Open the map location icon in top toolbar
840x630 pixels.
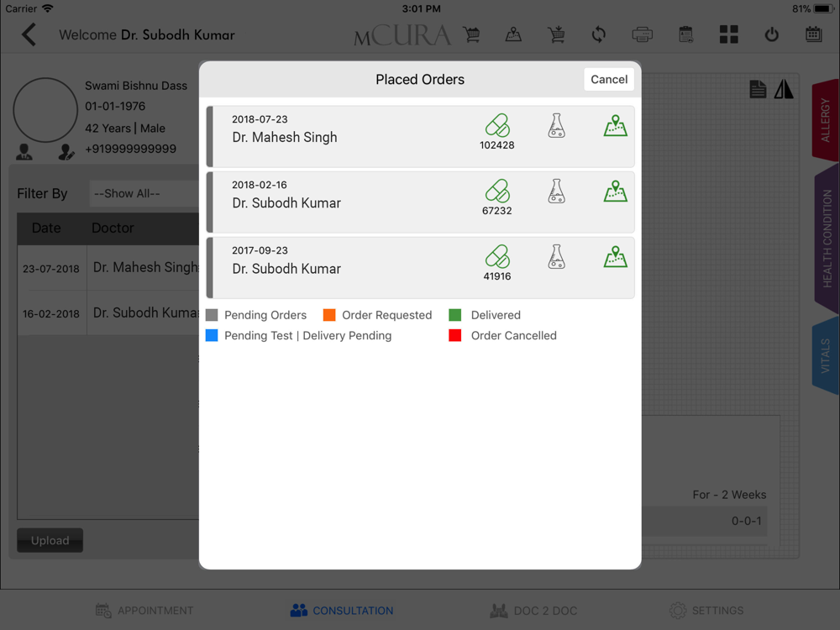pyautogui.click(x=513, y=34)
